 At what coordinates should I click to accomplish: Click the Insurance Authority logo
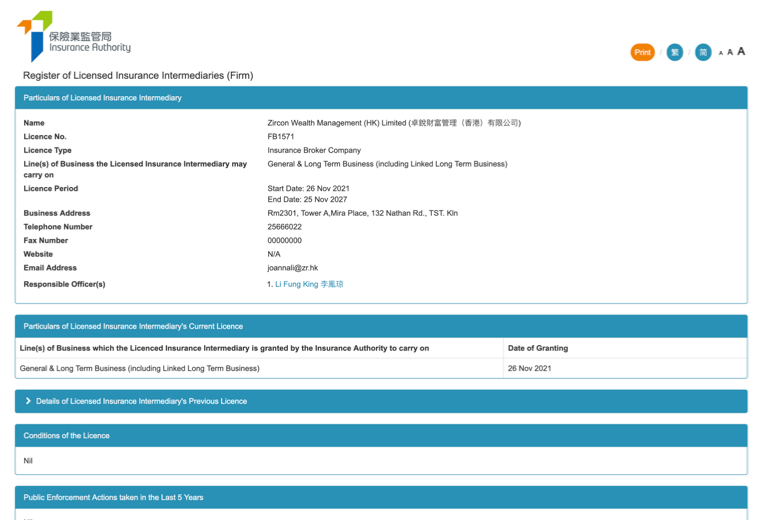(75, 38)
